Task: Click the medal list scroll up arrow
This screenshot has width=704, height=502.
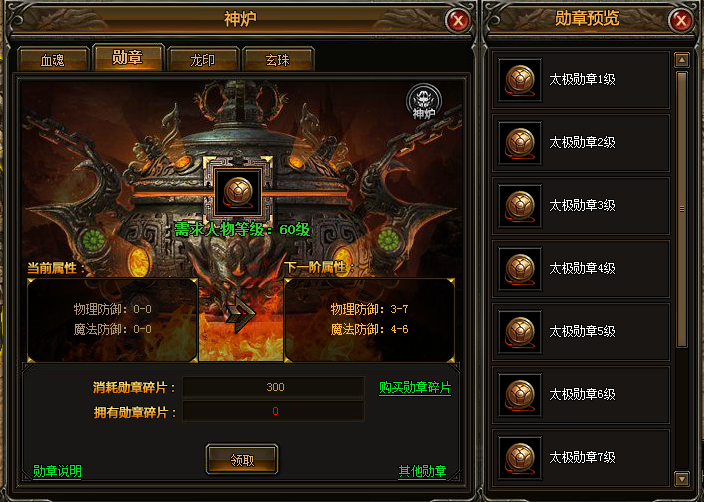Action: tap(682, 60)
